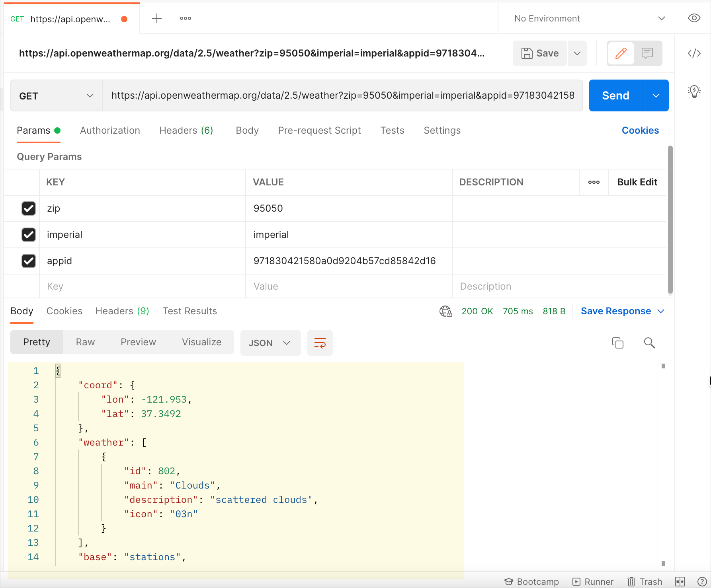Open the Cookies manager link
The height and width of the screenshot is (588, 711).
click(x=640, y=130)
